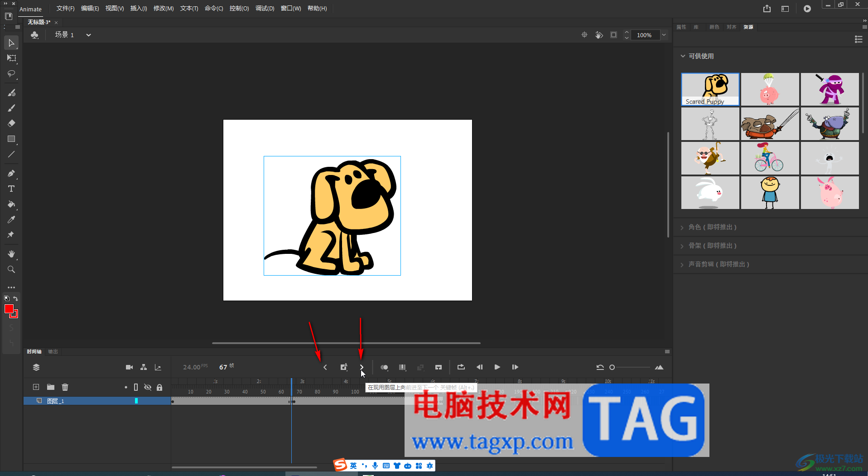Select the Lasso tool
This screenshot has height=476, width=868.
tap(11, 73)
